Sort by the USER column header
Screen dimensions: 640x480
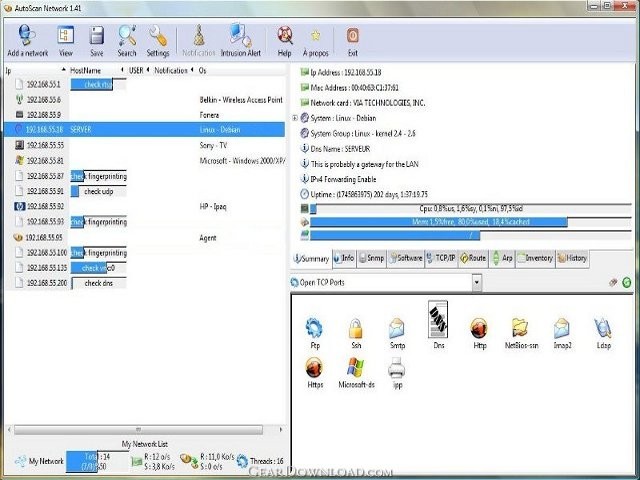(139, 71)
